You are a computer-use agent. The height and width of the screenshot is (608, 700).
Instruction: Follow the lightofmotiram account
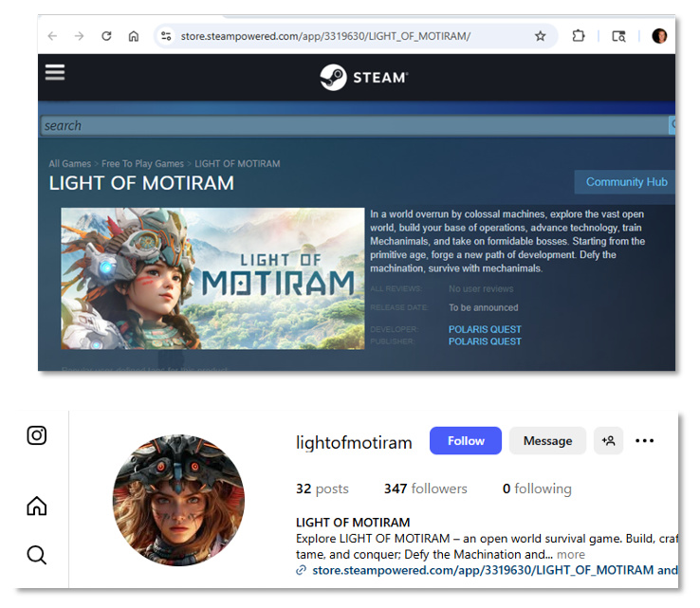[466, 441]
